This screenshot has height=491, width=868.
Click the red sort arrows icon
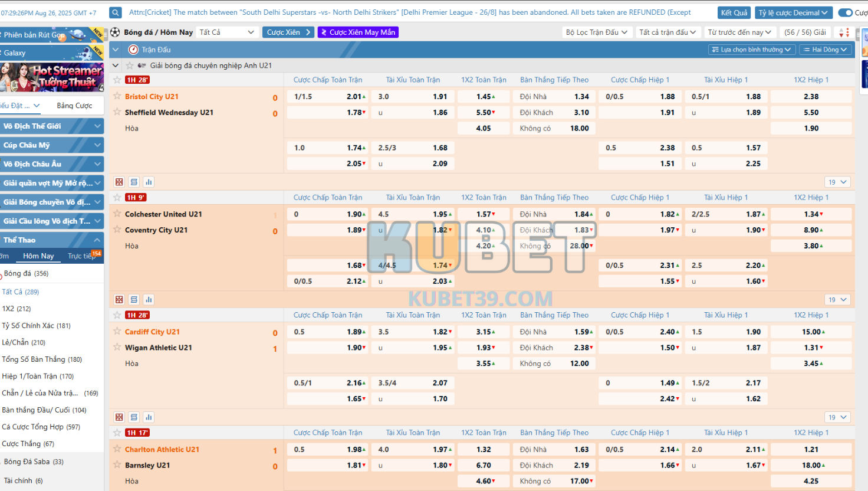(844, 32)
